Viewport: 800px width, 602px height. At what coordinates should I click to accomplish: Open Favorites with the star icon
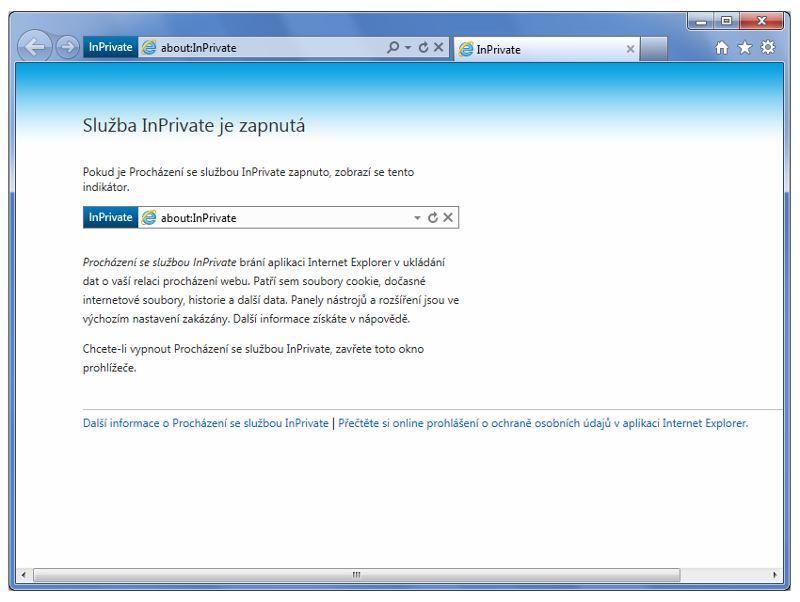click(x=745, y=48)
